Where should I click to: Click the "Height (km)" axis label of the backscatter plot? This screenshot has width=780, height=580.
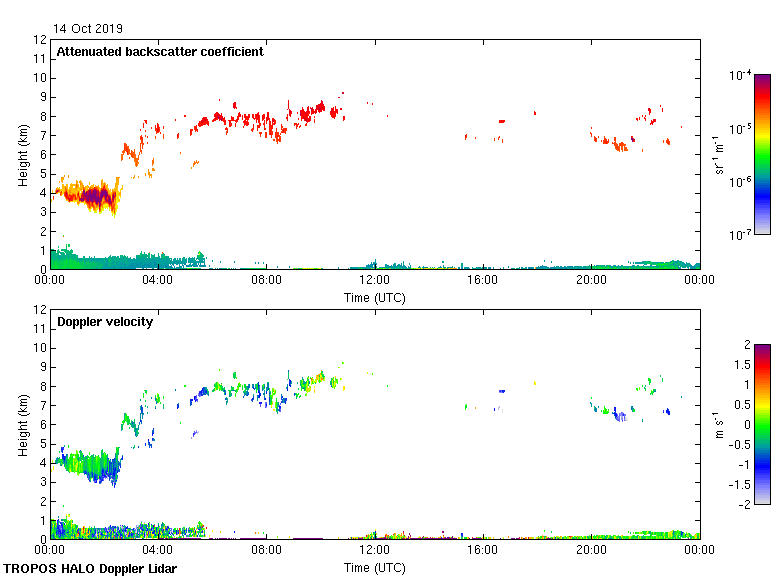pyautogui.click(x=22, y=154)
